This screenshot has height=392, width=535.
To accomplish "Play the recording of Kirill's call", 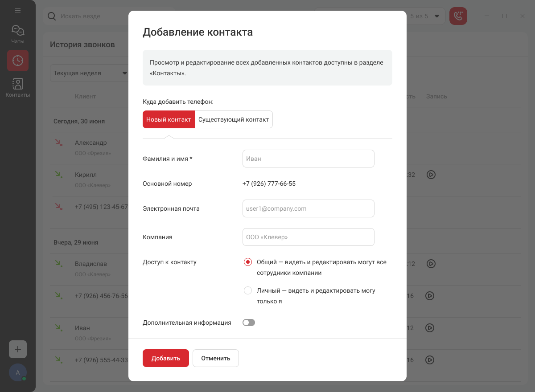I will click(x=431, y=175).
